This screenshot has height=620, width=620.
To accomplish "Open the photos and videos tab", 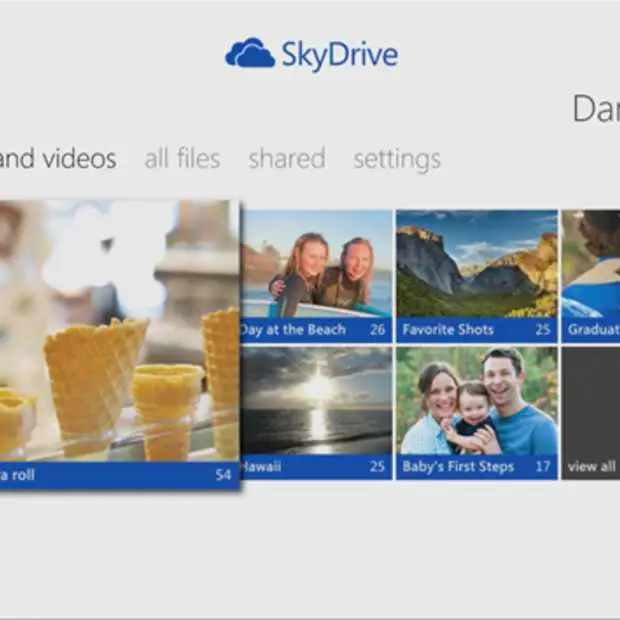I will 58,159.
